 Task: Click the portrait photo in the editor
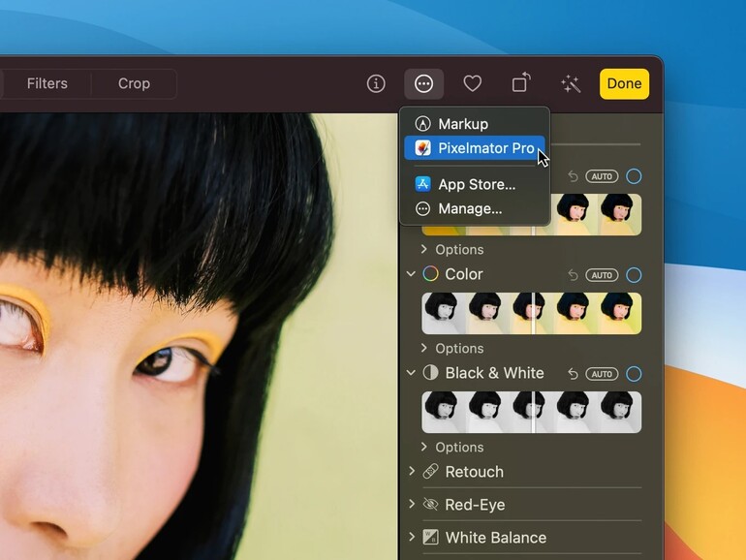tap(199, 336)
